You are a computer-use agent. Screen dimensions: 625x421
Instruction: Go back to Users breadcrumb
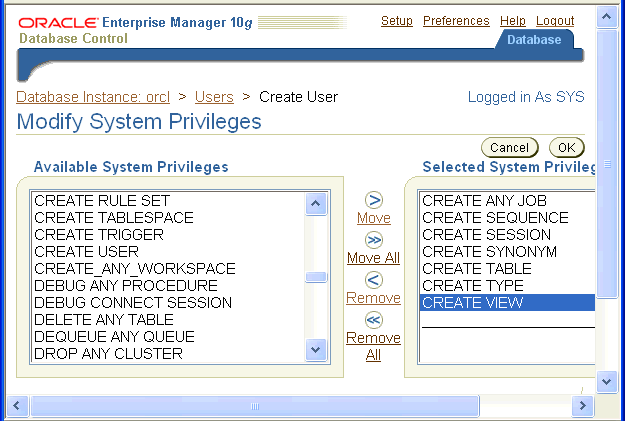tap(214, 97)
